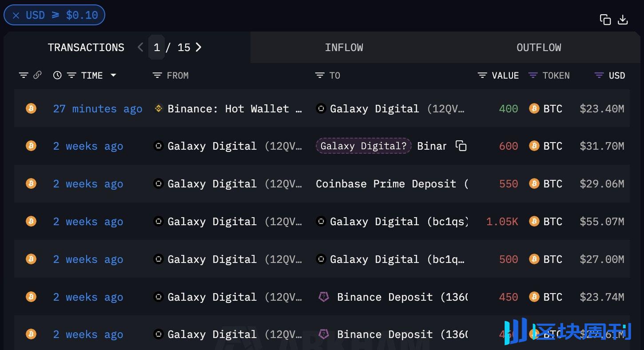Switch to the INFLOW tab
Viewport: 644px width, 350px height.
(x=344, y=47)
